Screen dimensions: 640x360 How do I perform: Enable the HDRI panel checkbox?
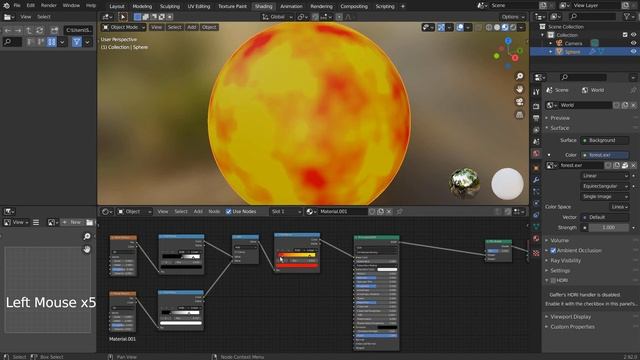[x=553, y=280]
